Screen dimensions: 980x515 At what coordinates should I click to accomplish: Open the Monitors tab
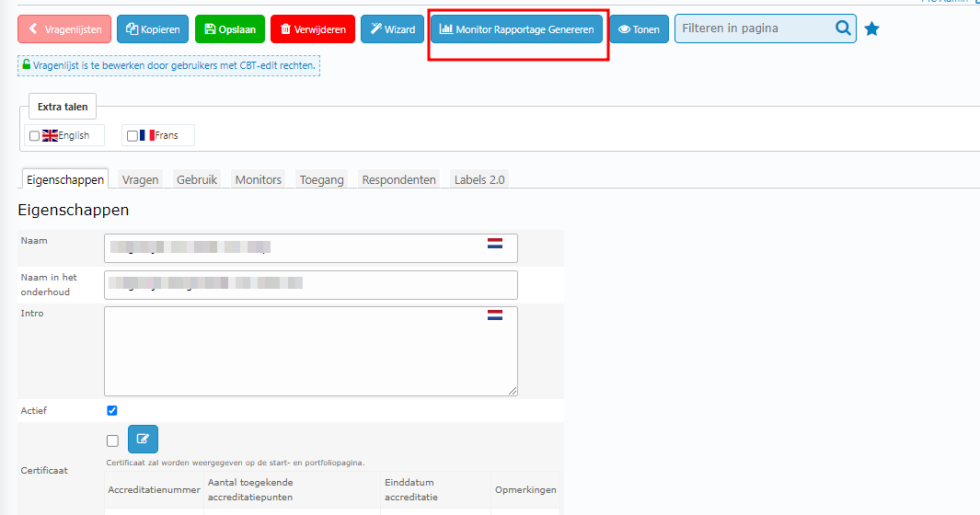pyautogui.click(x=258, y=180)
